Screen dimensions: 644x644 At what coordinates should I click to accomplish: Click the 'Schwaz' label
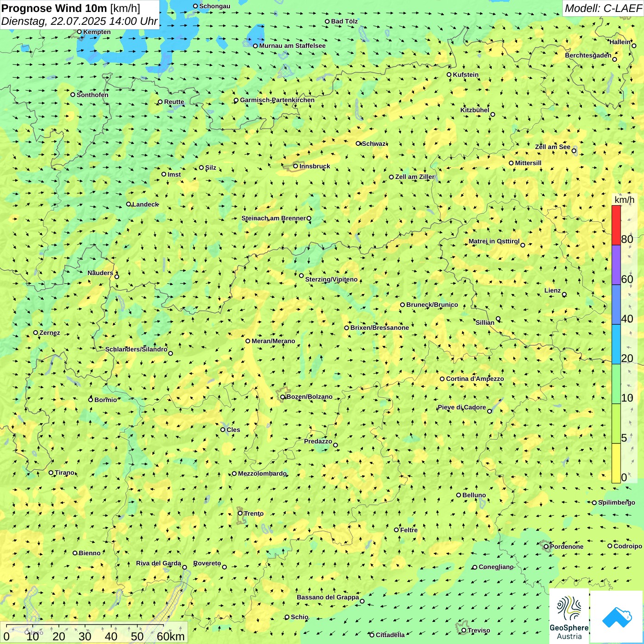[x=374, y=144]
